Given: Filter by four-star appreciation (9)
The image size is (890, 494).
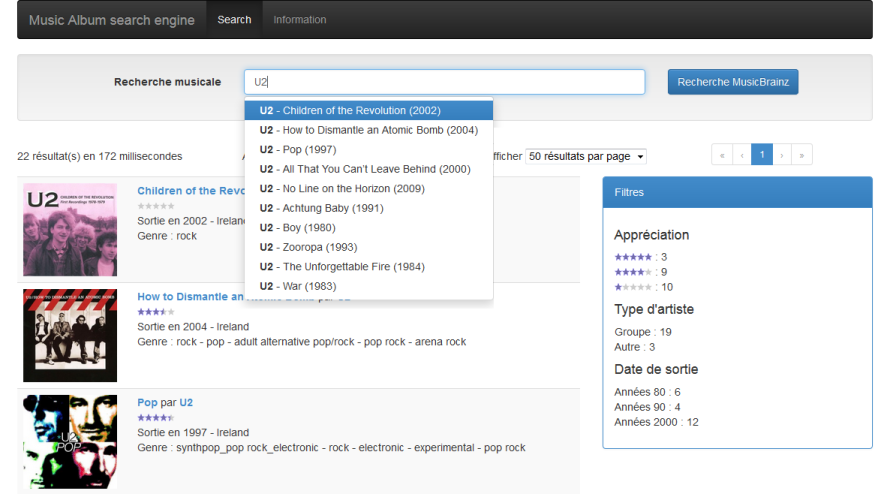Looking at the screenshot, I should coord(640,272).
